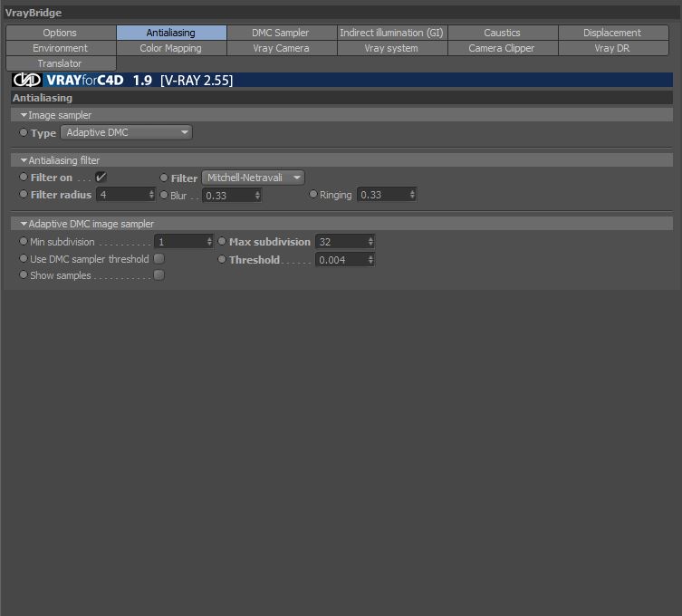Click the Max subdivision stepper arrows
The image size is (682, 616).
pos(370,242)
